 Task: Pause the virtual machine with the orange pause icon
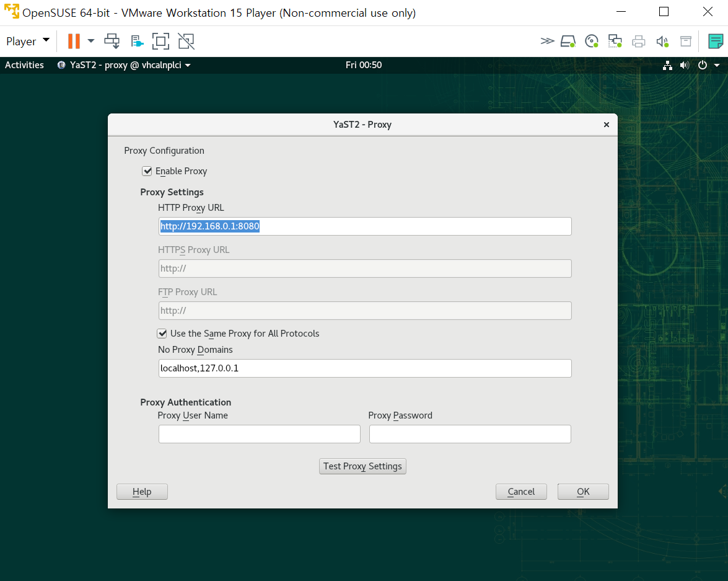click(74, 42)
